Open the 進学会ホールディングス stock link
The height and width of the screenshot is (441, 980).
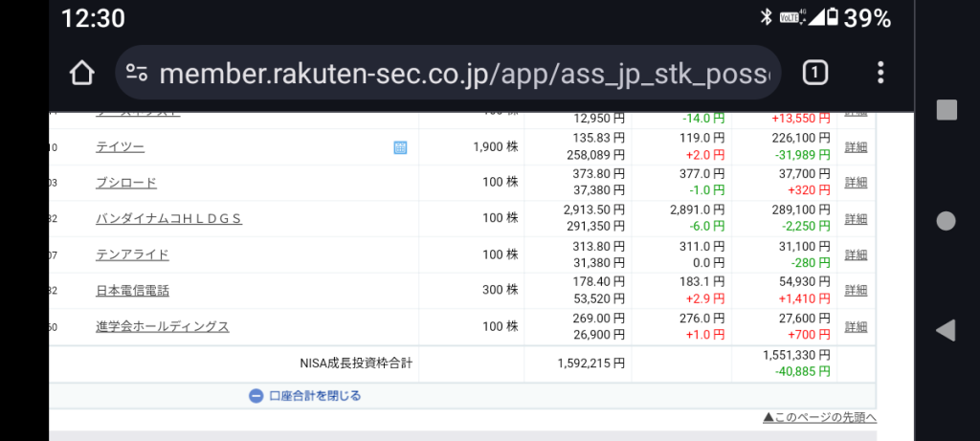(163, 326)
